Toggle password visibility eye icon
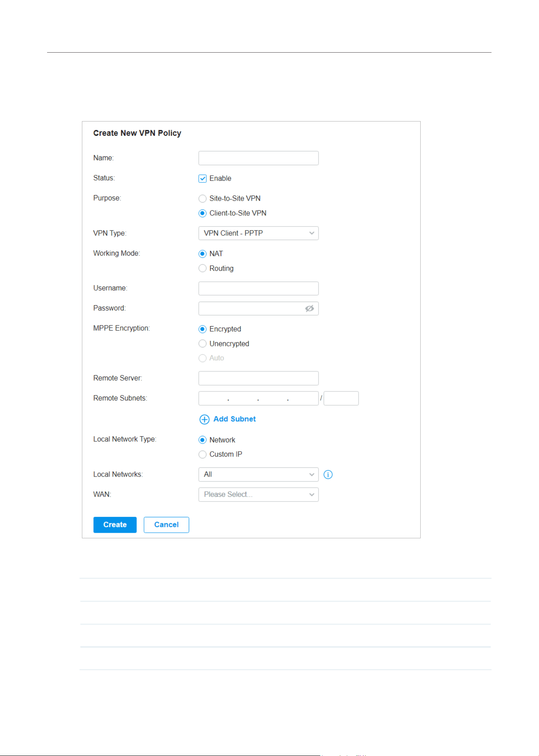This screenshot has width=539, height=756. click(309, 308)
